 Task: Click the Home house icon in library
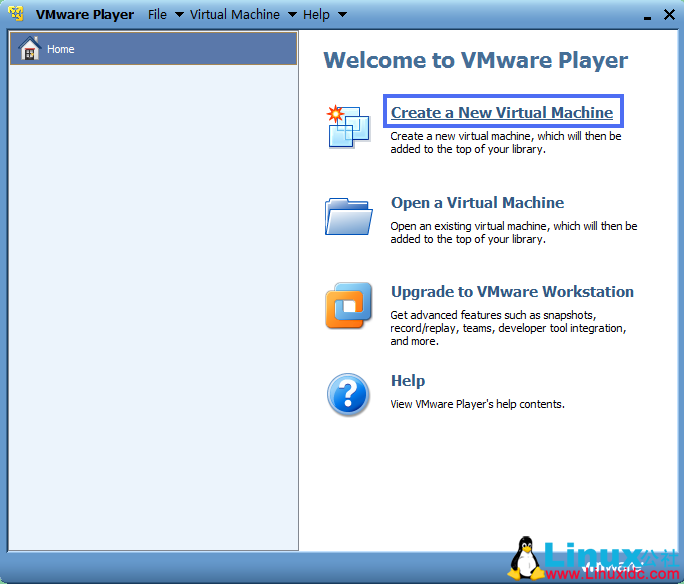point(30,48)
